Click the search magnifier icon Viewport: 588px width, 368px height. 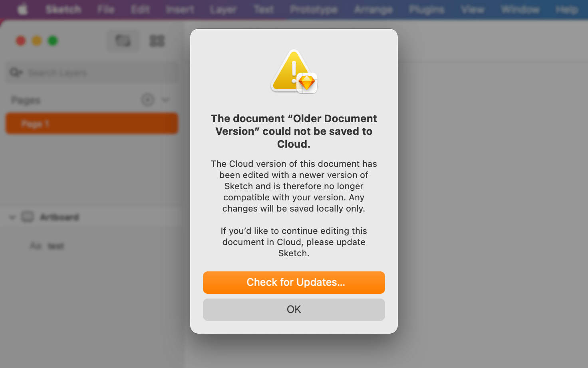tap(16, 73)
